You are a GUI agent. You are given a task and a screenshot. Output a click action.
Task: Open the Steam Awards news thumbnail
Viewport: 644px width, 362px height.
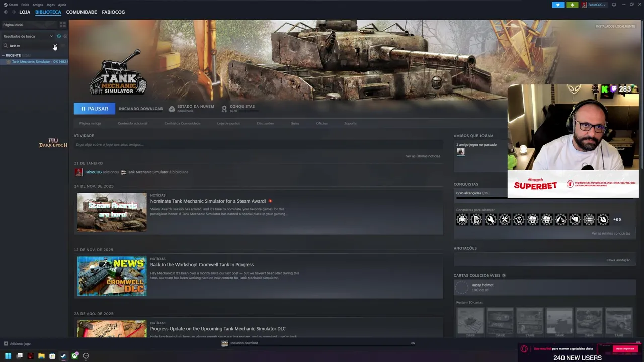(112, 212)
